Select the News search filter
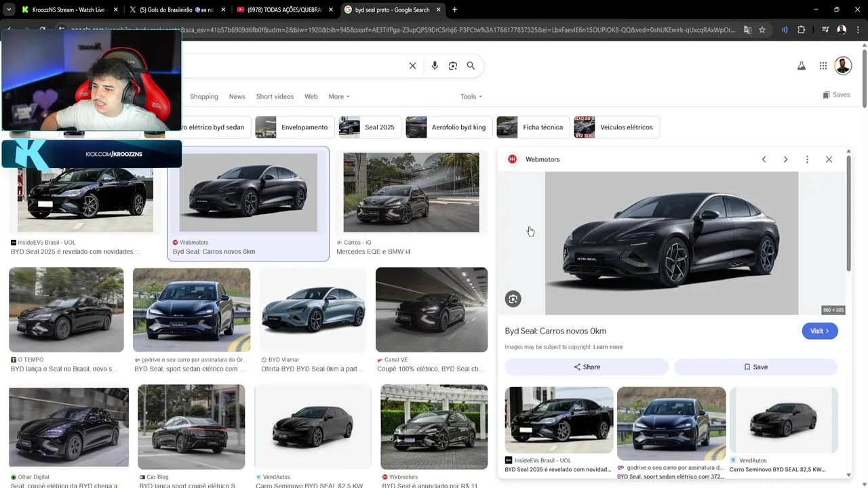868x488 pixels. tap(237, 96)
